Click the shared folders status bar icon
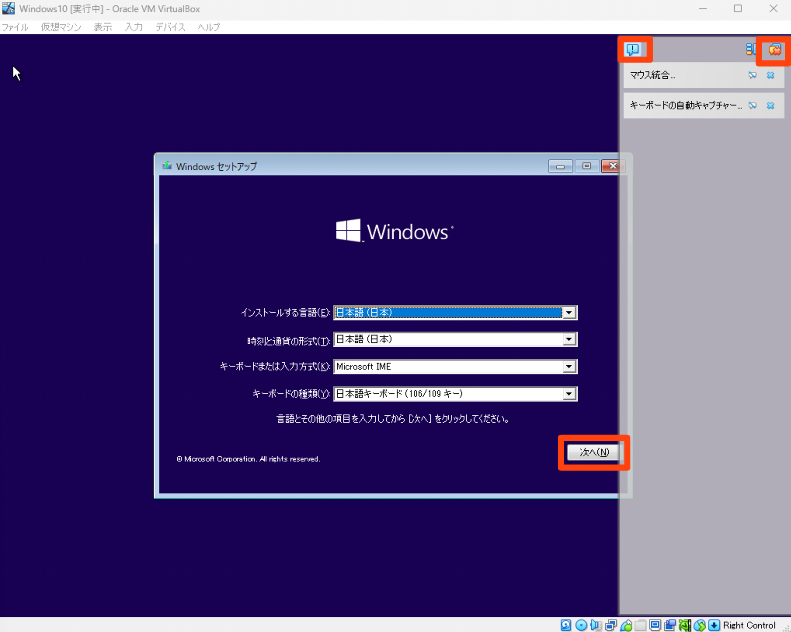791x632 pixels. (x=640, y=625)
